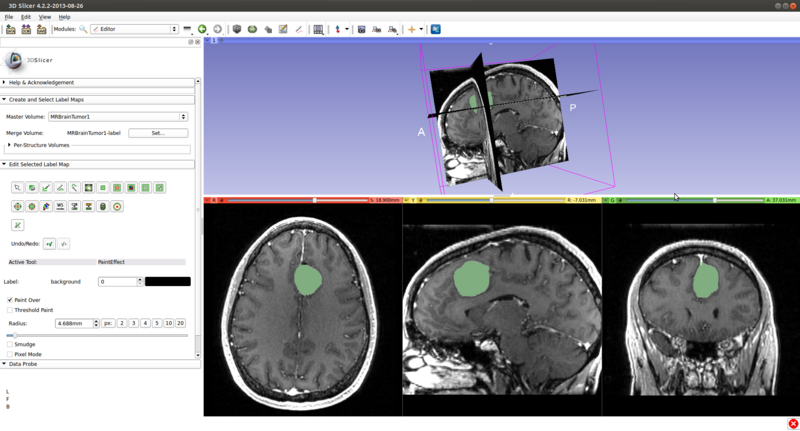This screenshot has width=800, height=431.
Task: Select the default cursor tool in the editor
Action: [x=17, y=188]
